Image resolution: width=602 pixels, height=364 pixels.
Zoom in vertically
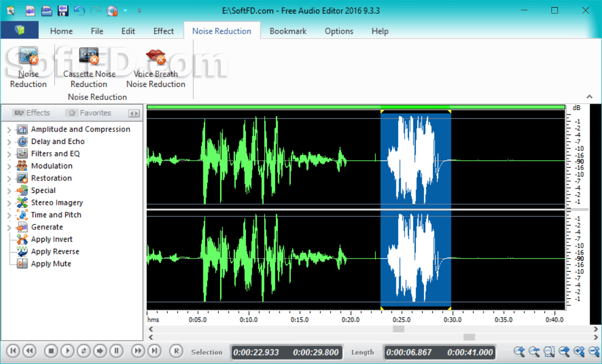point(579,351)
